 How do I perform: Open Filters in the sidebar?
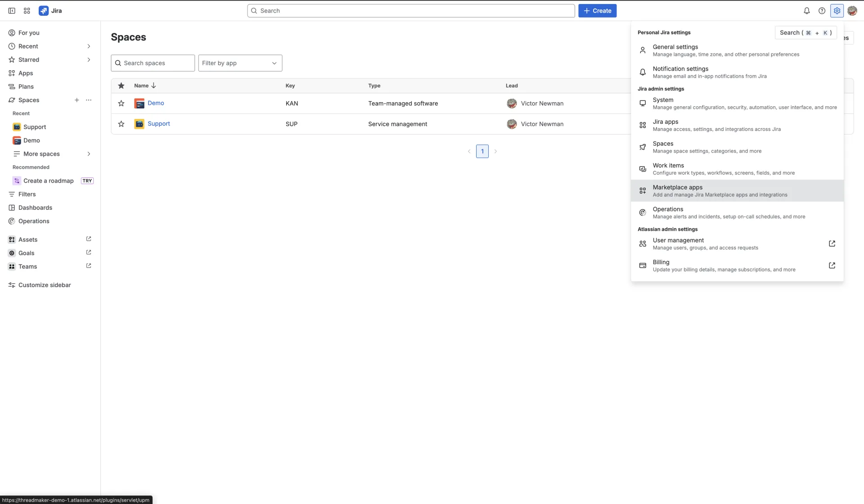[50, 194]
